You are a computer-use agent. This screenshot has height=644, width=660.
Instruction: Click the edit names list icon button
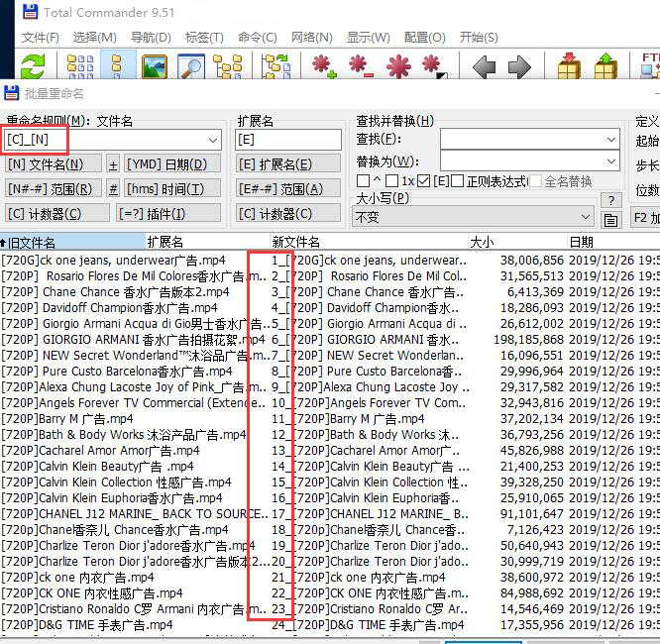(x=610, y=219)
